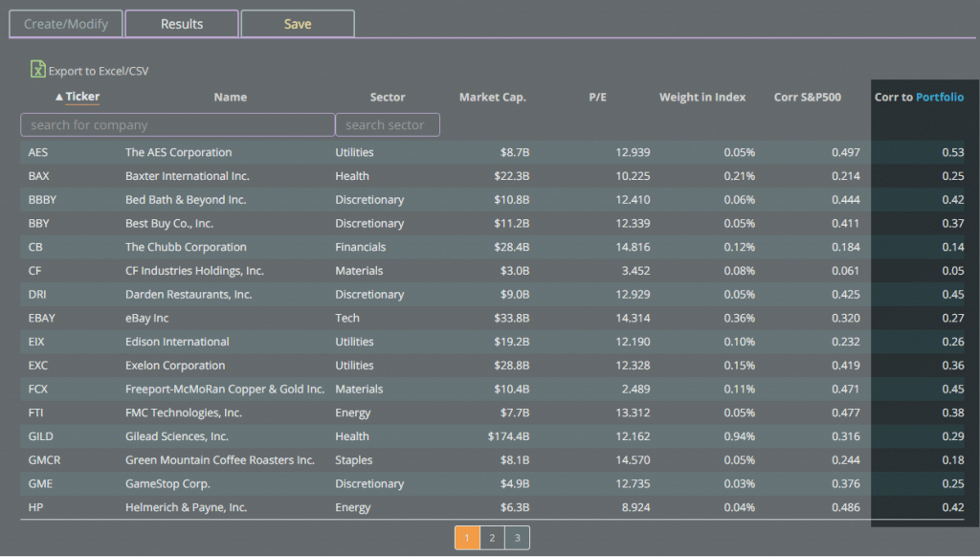The width and height of the screenshot is (980, 557).
Task: Click the HP ticker cell
Action: [x=35, y=507]
